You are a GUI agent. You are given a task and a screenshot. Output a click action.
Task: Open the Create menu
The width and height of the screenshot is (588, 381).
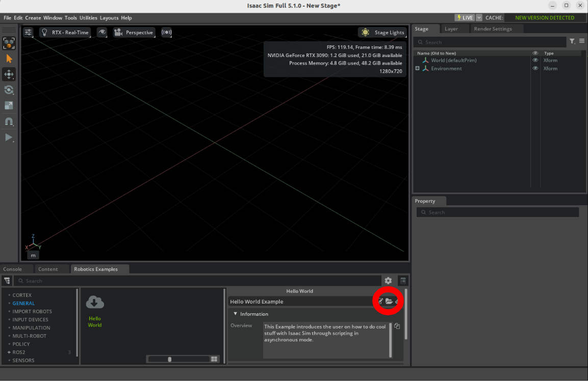point(33,18)
